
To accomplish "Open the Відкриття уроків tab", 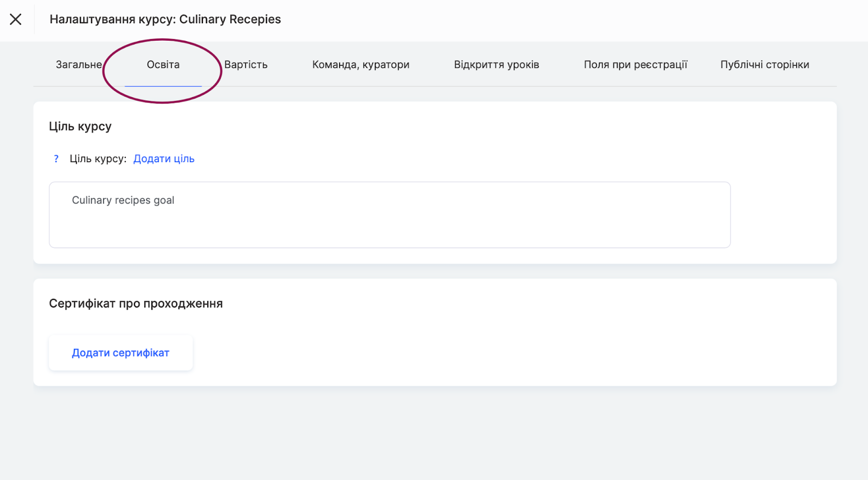I will pos(496,65).
